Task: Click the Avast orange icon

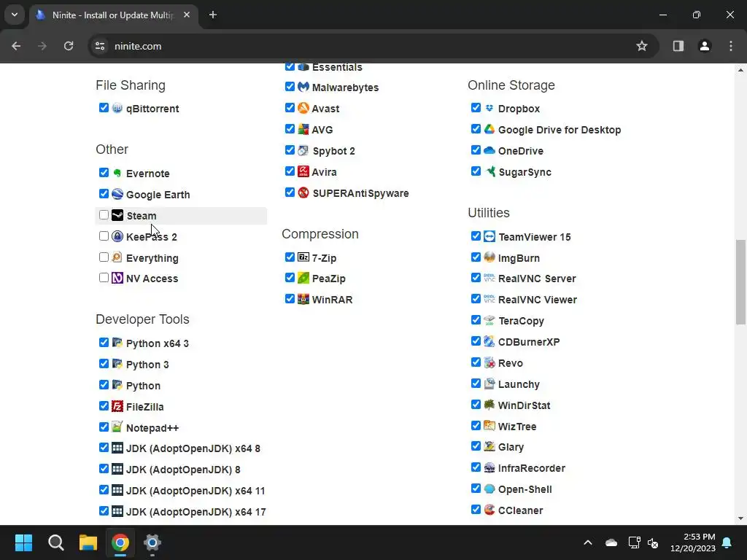Action: tap(303, 108)
